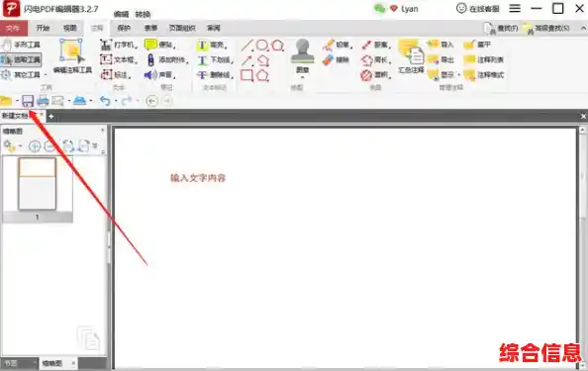Switch to the Page Organize (页面组织) tab
The height and width of the screenshot is (371, 588).
(x=182, y=28)
